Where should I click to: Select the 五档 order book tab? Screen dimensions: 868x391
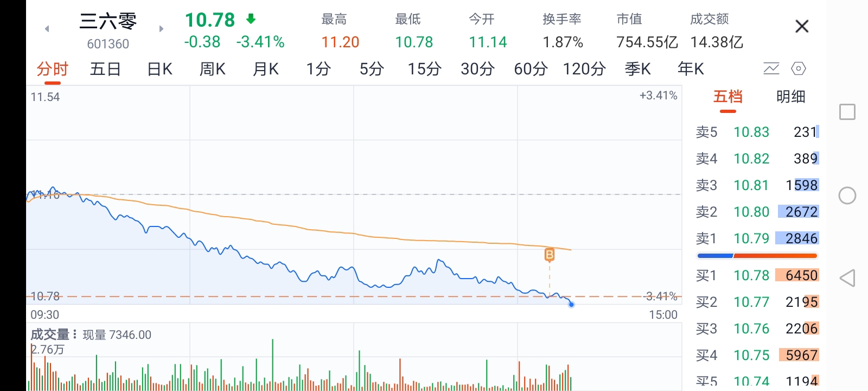[727, 97]
